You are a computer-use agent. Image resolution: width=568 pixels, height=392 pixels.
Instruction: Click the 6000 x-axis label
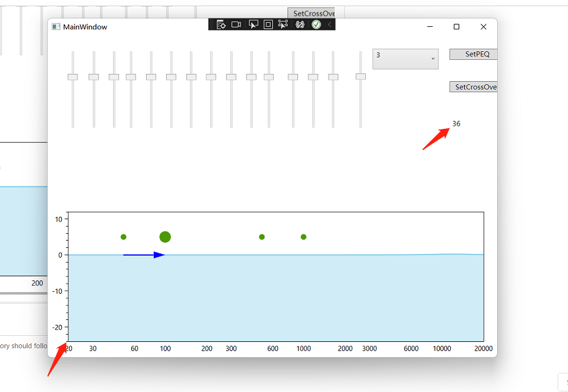pos(411,349)
